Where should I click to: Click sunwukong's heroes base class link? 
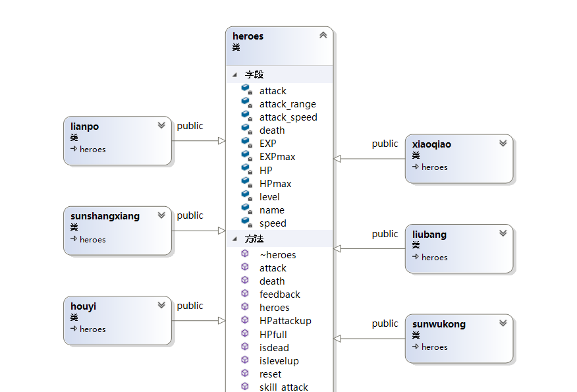click(434, 347)
